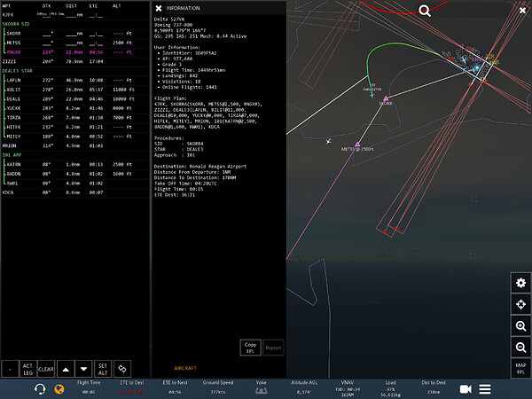Click the ETE to Dest status readout

point(132,387)
